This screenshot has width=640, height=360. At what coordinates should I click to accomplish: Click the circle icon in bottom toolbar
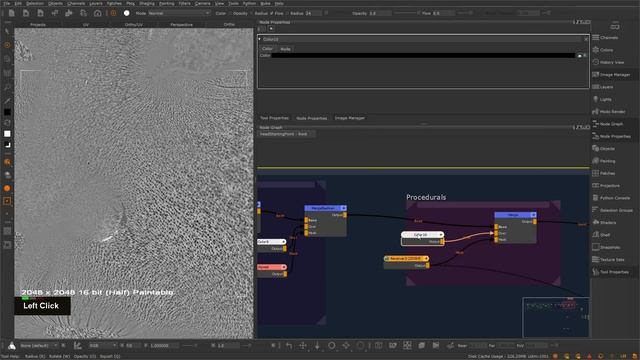tap(331, 346)
